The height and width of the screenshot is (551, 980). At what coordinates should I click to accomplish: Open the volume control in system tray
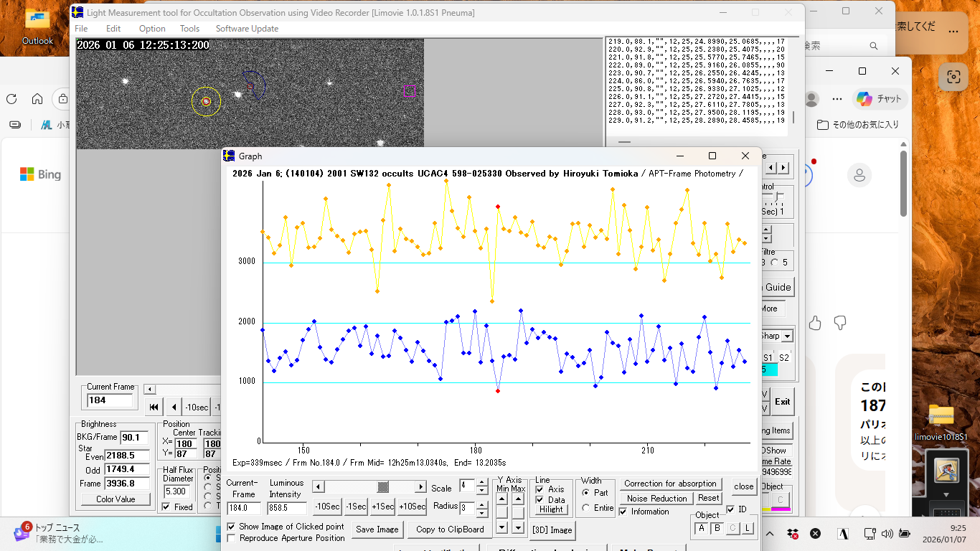tap(887, 534)
